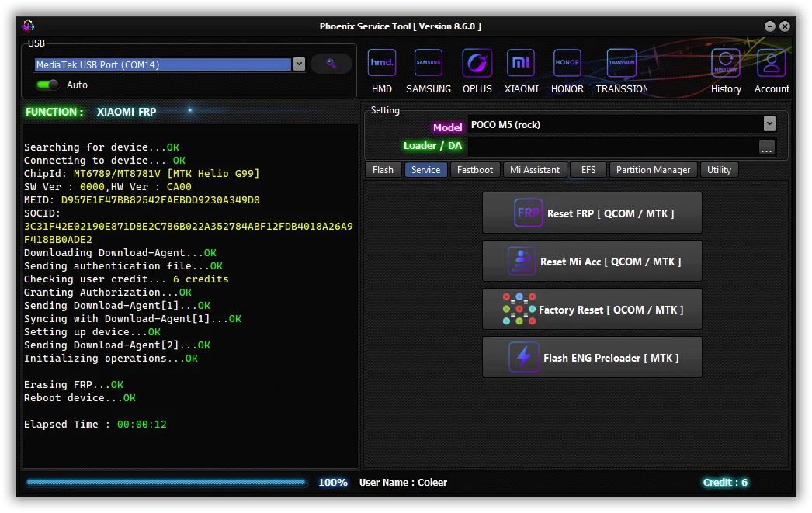Browse for Loader / DA file
812x513 pixels.
click(x=767, y=147)
